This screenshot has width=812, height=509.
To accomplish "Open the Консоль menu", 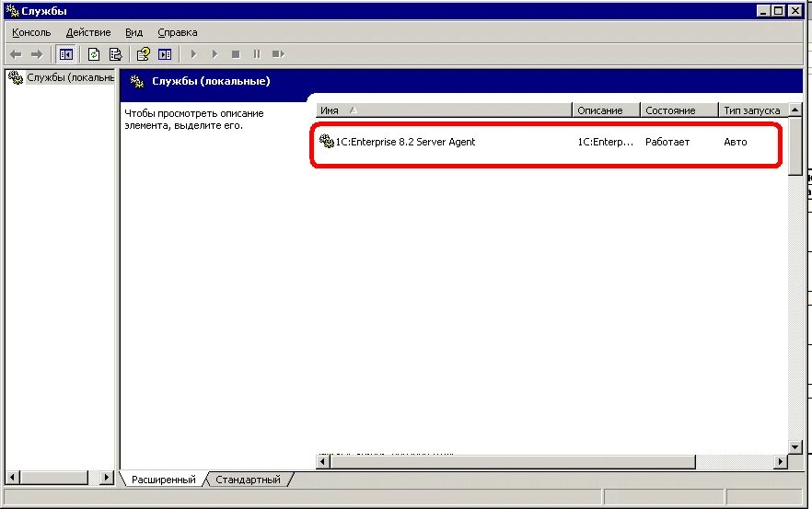I will [x=31, y=32].
